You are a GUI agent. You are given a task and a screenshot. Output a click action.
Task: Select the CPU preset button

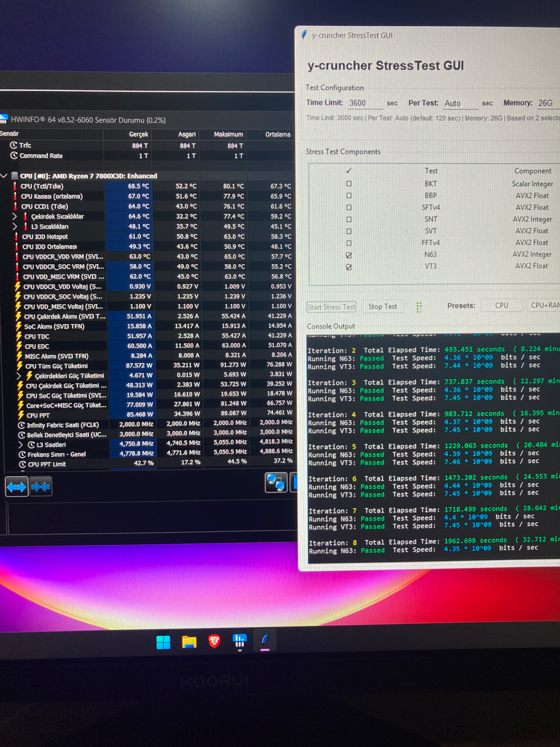point(501,305)
